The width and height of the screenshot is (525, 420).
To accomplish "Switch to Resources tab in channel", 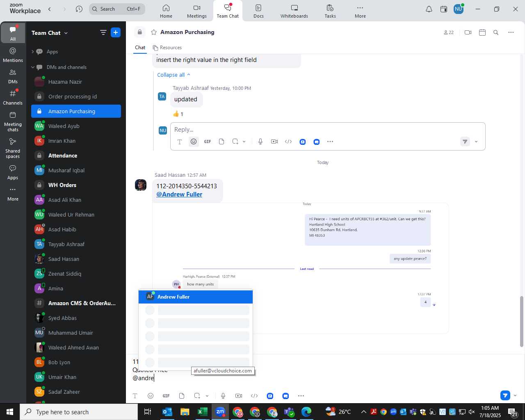I will coord(167,48).
